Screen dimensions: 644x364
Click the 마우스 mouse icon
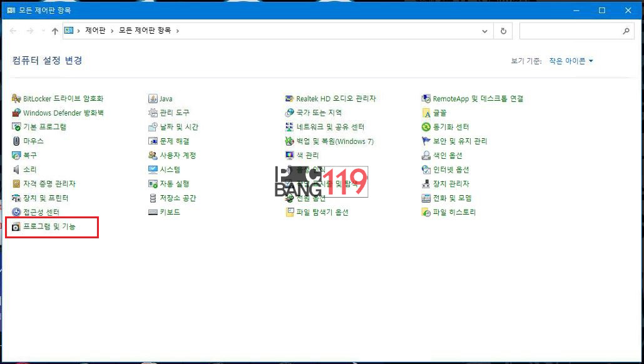tap(16, 141)
